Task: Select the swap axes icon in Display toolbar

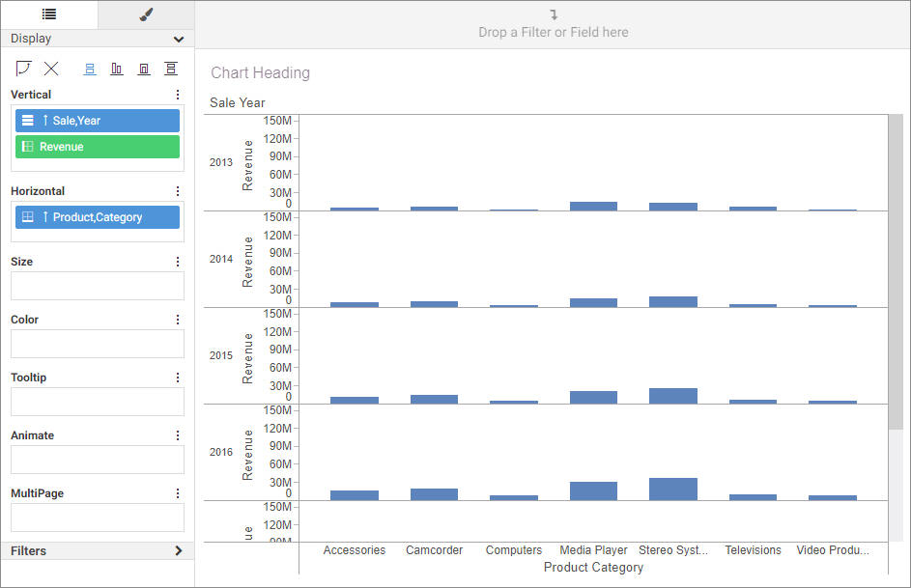Action: pyautogui.click(x=23, y=68)
